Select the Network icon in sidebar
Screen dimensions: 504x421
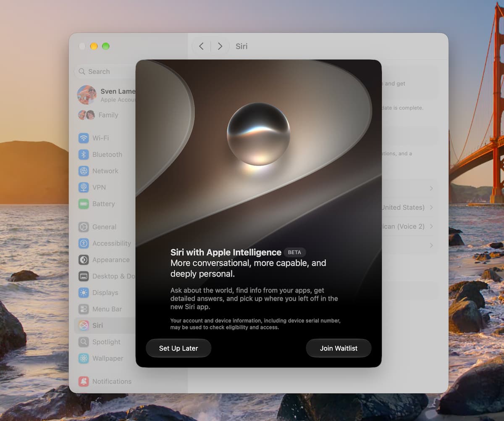(x=84, y=171)
